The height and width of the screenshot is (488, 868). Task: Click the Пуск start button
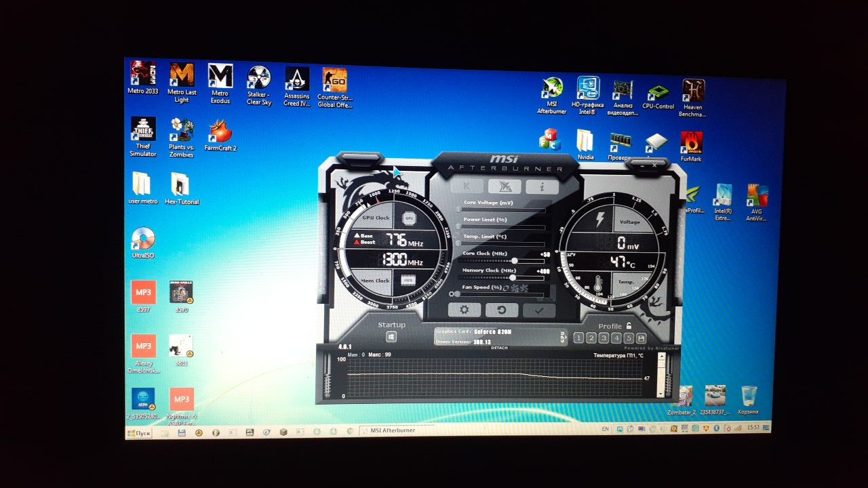pyautogui.click(x=140, y=432)
